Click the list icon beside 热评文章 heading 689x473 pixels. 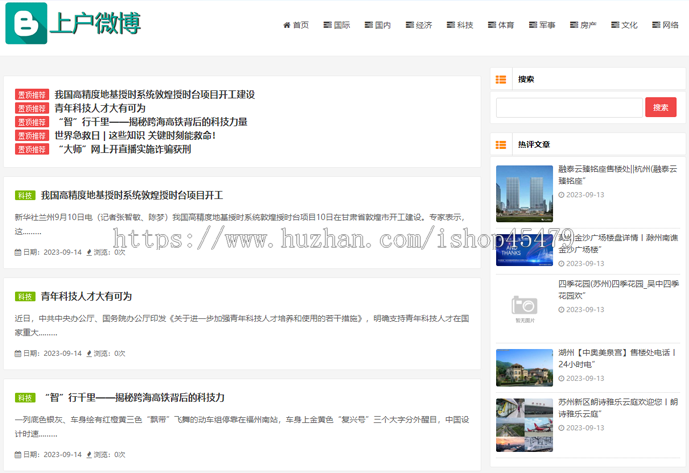point(501,145)
